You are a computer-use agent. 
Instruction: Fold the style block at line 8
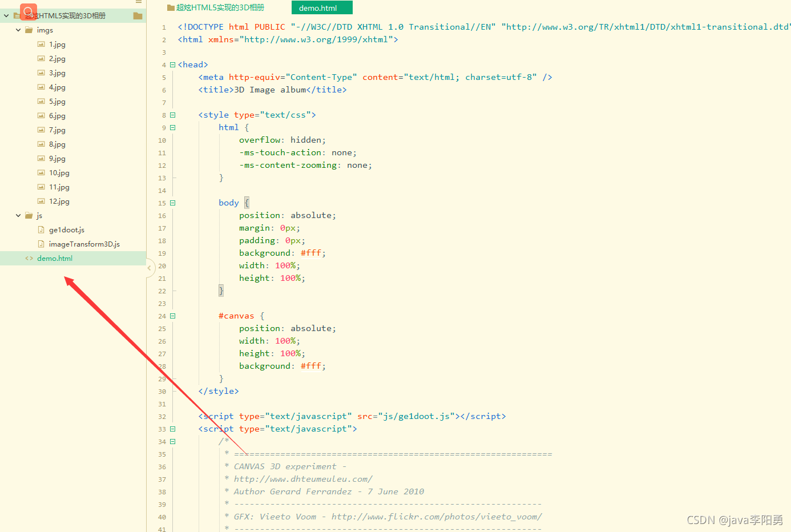172,115
